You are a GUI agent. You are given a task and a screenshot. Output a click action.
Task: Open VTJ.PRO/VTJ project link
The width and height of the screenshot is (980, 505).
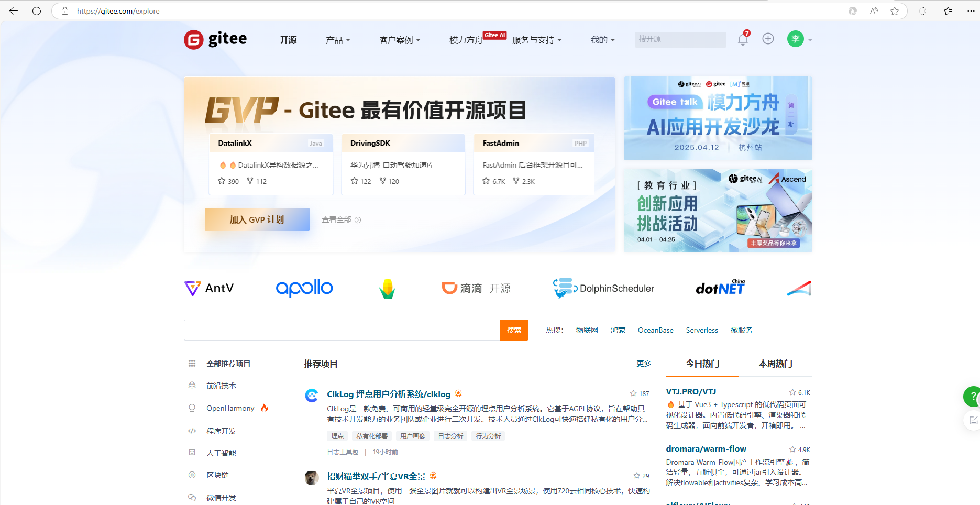point(691,392)
